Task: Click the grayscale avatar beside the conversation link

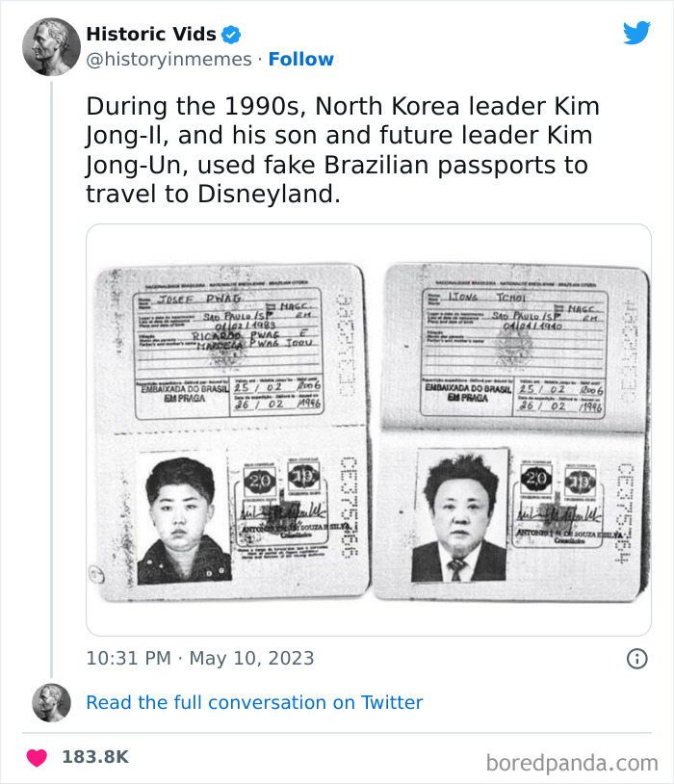Action: [48, 702]
